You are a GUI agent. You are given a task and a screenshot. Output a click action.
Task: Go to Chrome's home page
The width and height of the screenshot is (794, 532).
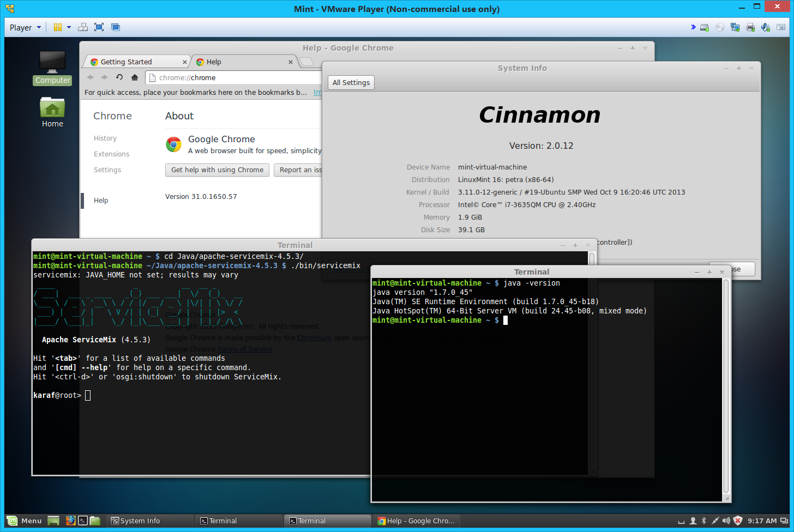(135, 77)
